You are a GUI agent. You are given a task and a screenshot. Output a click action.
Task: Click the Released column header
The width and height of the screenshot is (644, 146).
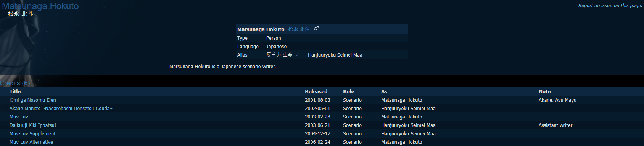[316, 92]
